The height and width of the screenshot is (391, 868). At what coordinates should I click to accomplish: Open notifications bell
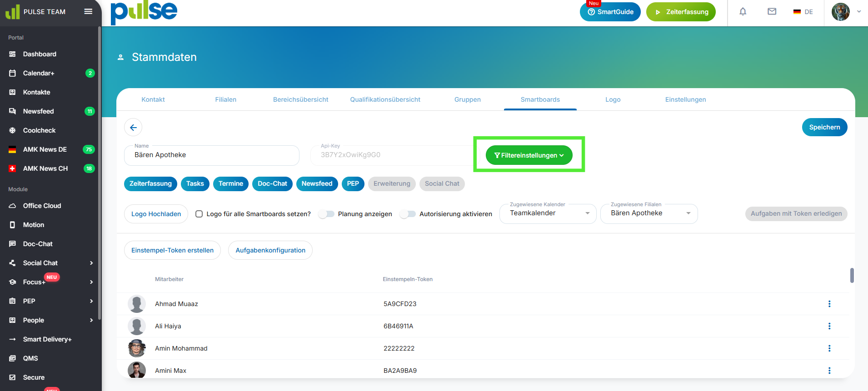[x=743, y=12]
